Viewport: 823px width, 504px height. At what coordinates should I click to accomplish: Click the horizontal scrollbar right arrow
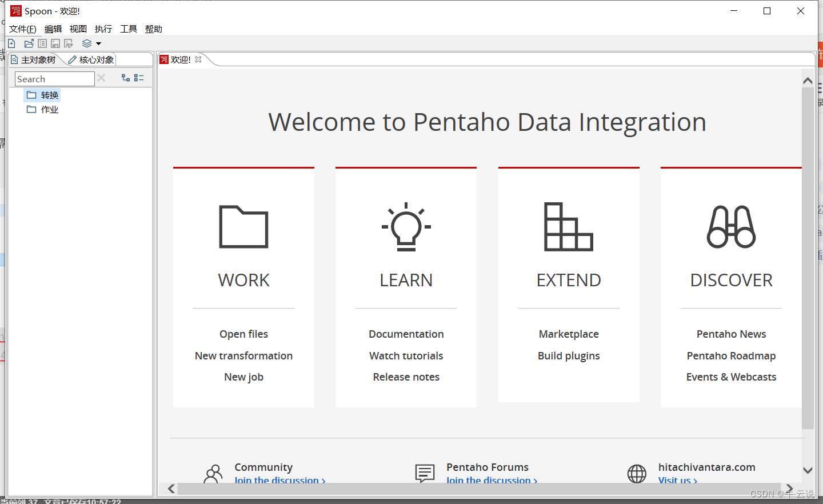point(789,489)
